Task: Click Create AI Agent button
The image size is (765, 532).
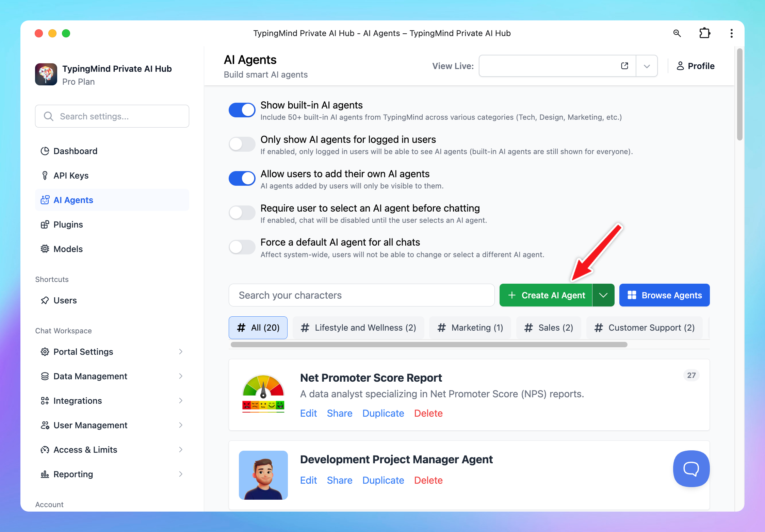Action: [x=546, y=295]
